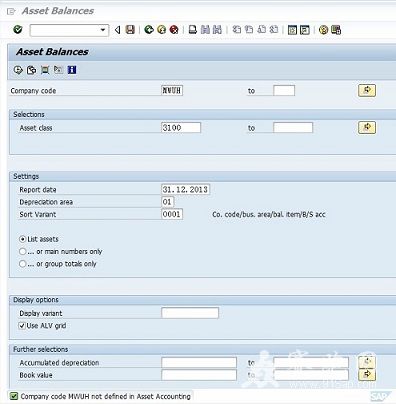Image resolution: width=396 pixels, height=404 pixels.
Task: Click the Book value from field
Action: (199, 375)
